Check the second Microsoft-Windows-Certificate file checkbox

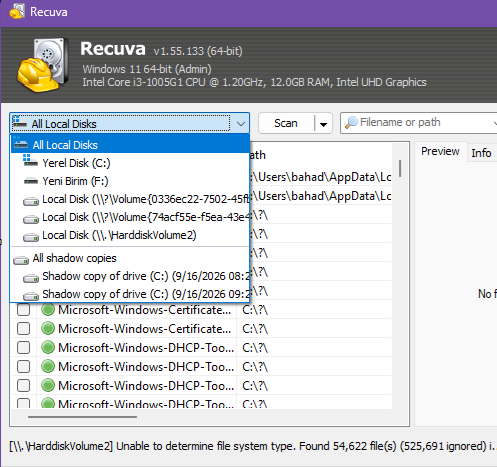23,329
